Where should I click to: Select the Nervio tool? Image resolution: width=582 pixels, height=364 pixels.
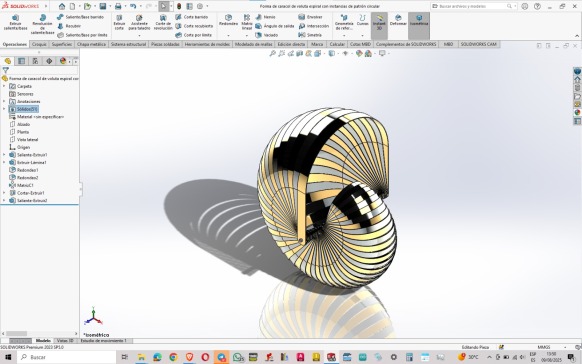click(265, 17)
